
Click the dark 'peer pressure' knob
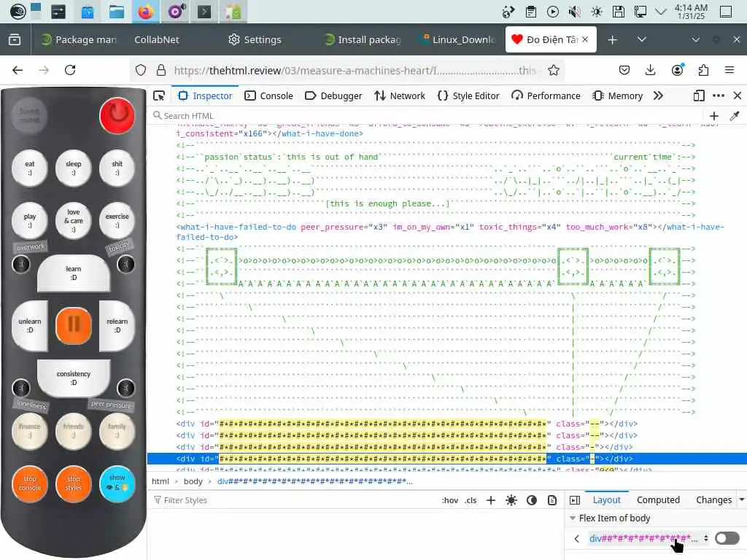(x=125, y=388)
